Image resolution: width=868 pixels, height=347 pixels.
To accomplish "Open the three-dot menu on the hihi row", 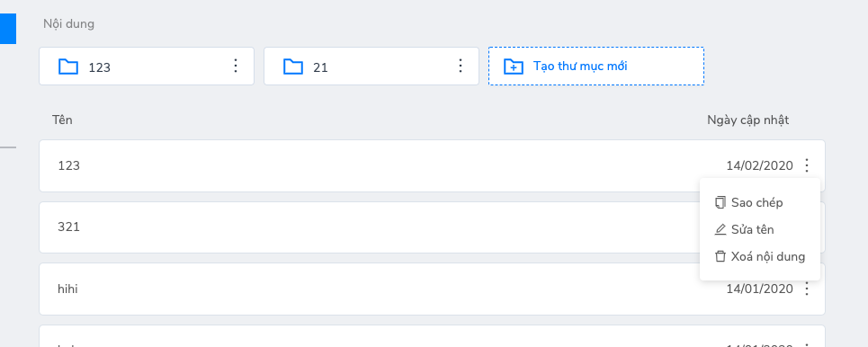I will (x=807, y=289).
